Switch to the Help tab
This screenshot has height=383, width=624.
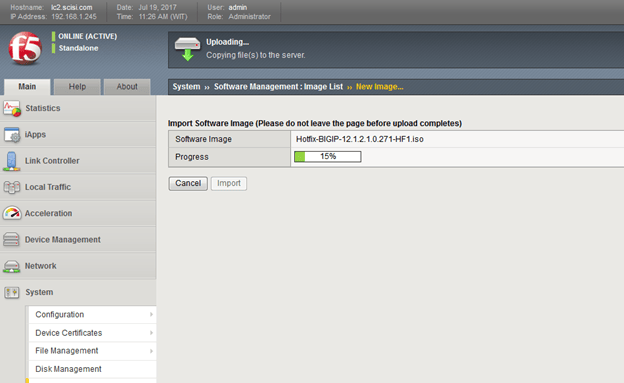[x=77, y=87]
